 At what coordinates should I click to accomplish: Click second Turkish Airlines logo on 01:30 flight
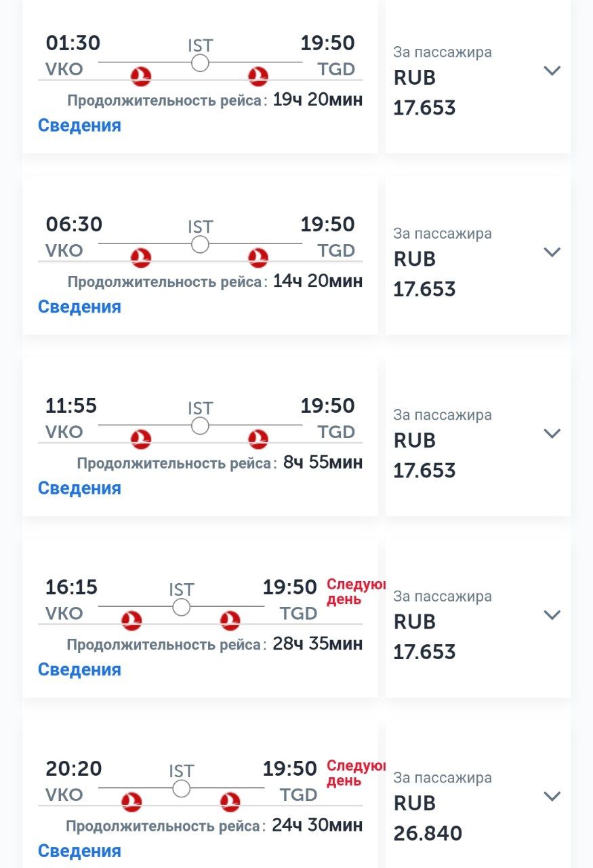pos(258,77)
